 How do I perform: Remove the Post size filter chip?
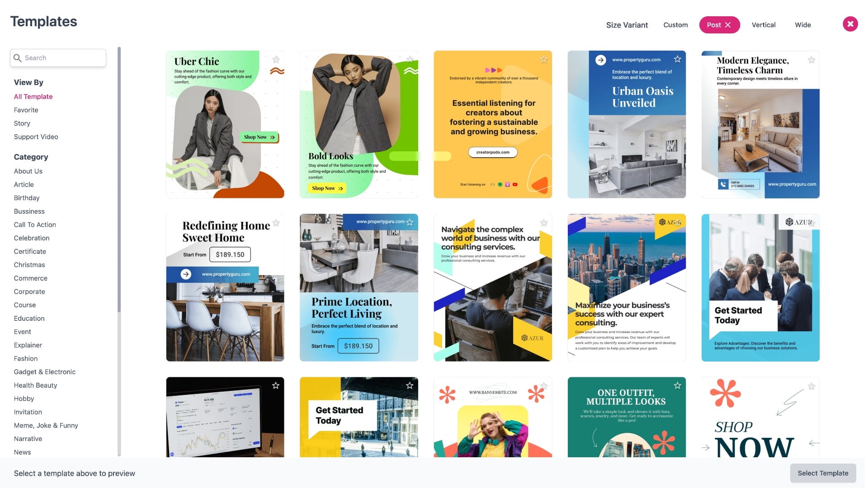[x=728, y=25]
